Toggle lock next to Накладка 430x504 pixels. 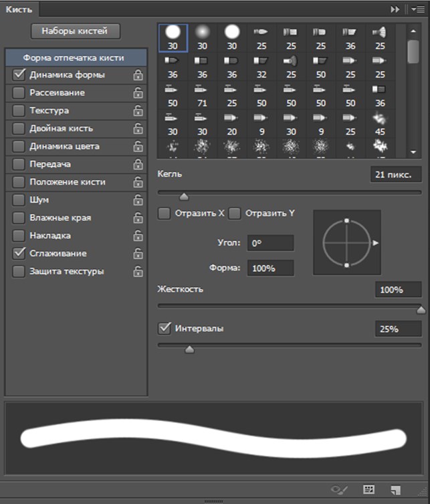138,236
